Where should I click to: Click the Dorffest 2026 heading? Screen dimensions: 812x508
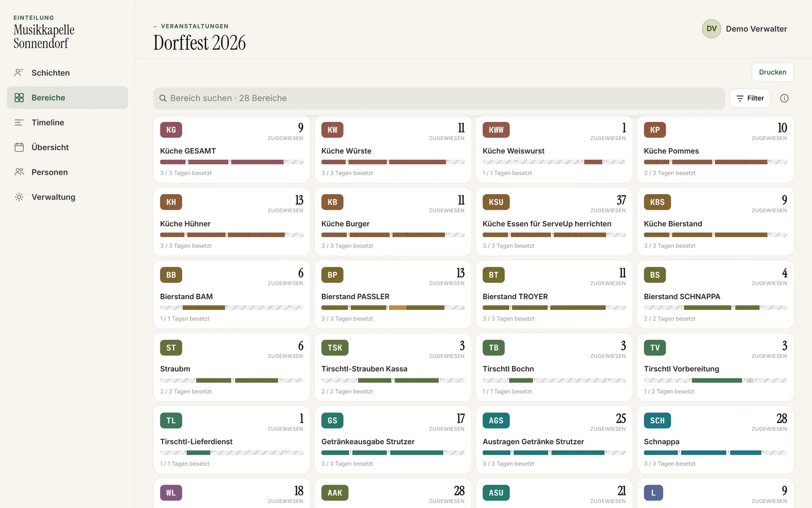pos(199,43)
